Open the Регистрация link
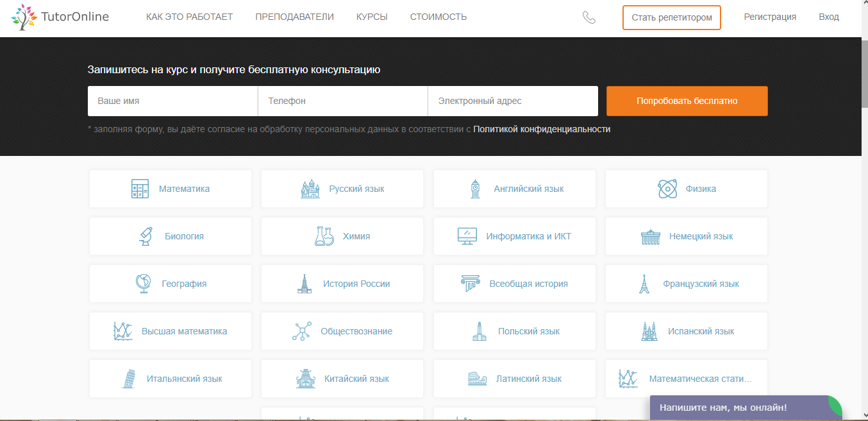868x421 pixels. point(770,17)
